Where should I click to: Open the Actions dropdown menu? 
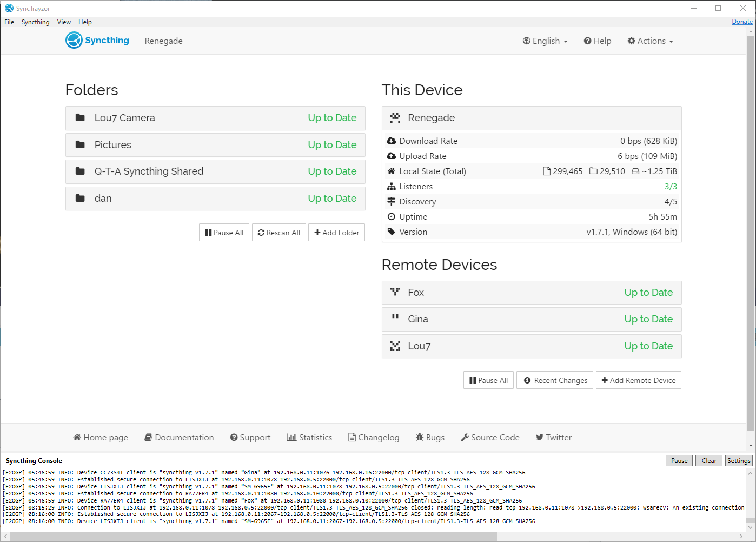pos(650,41)
